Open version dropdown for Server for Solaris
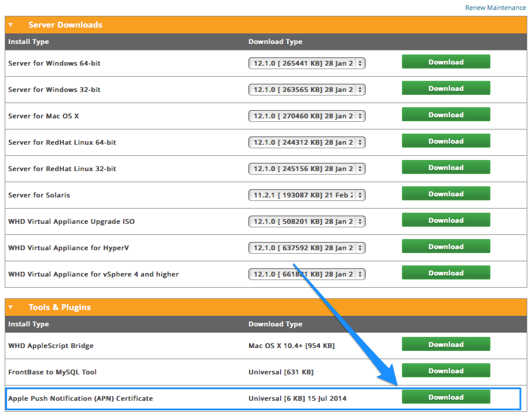The height and width of the screenshot is (416, 532). [x=306, y=195]
